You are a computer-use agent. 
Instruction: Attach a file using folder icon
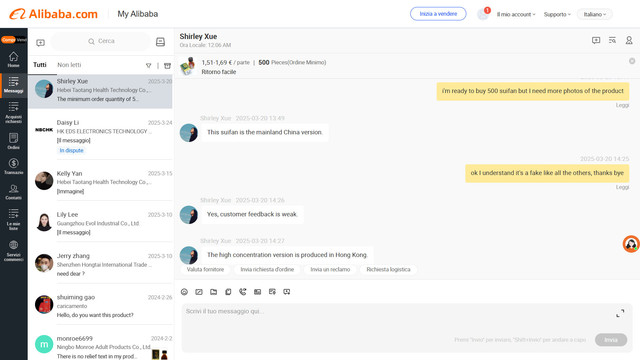point(213,292)
